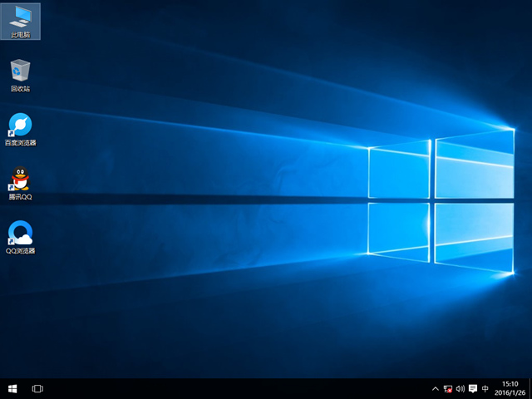Screen dimensions: 532x399
Task: Open the Action Center notifications
Action: 473,388
